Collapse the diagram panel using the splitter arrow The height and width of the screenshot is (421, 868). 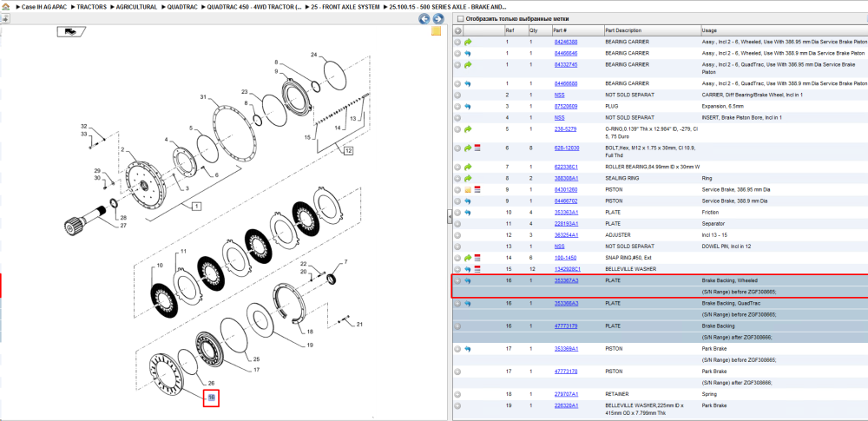pyautogui.click(x=449, y=219)
